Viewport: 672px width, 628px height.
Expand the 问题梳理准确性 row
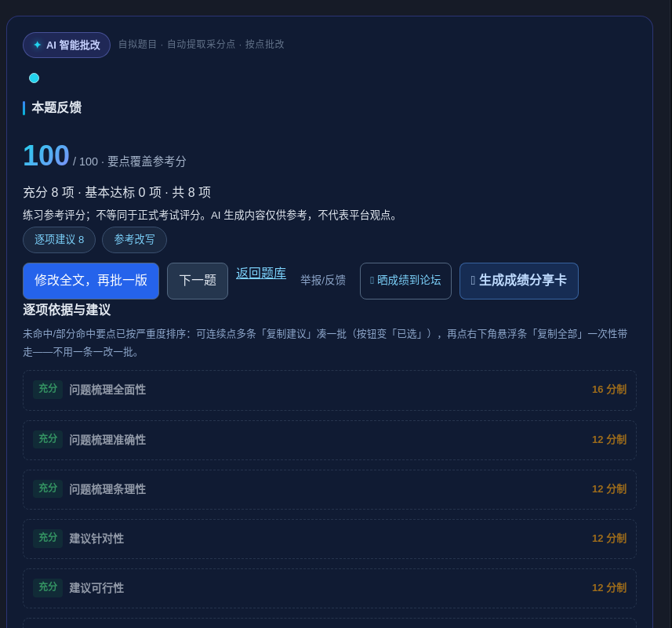[329, 441]
